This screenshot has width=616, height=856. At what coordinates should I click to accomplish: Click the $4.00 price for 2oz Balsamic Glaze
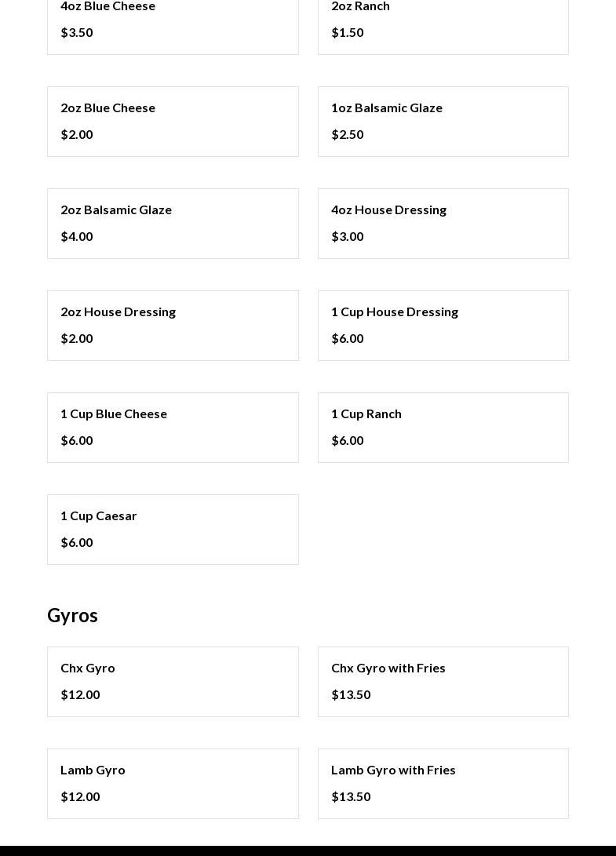pyautogui.click(x=77, y=236)
